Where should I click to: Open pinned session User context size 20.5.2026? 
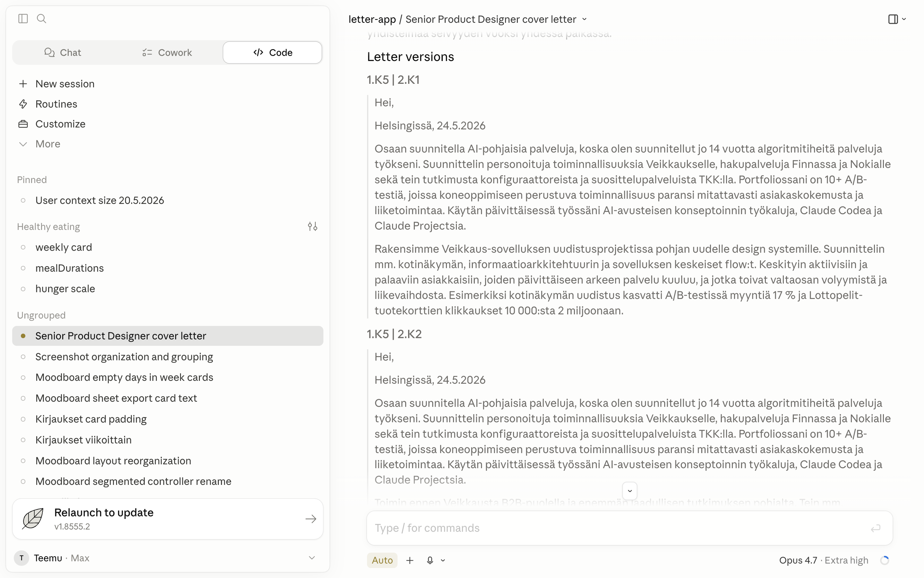point(167,200)
